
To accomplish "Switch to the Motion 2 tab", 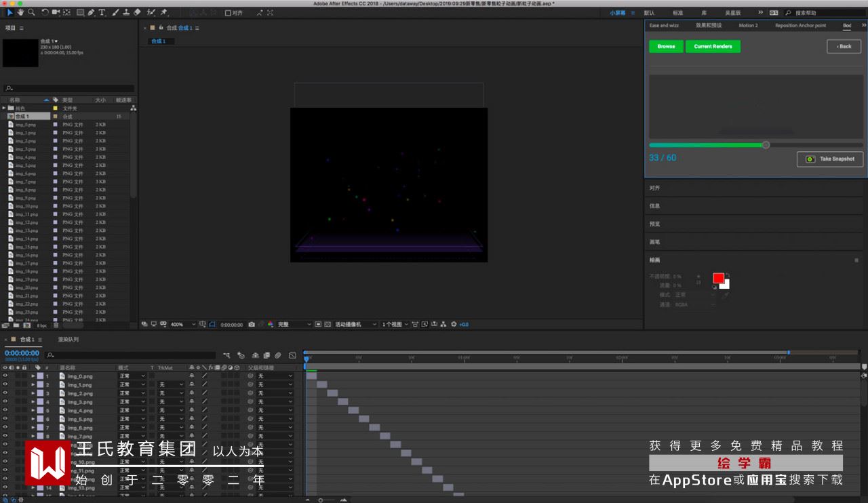I will point(749,26).
